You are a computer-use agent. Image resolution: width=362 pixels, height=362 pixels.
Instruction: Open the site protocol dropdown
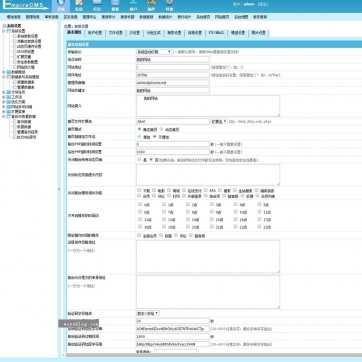click(x=154, y=52)
